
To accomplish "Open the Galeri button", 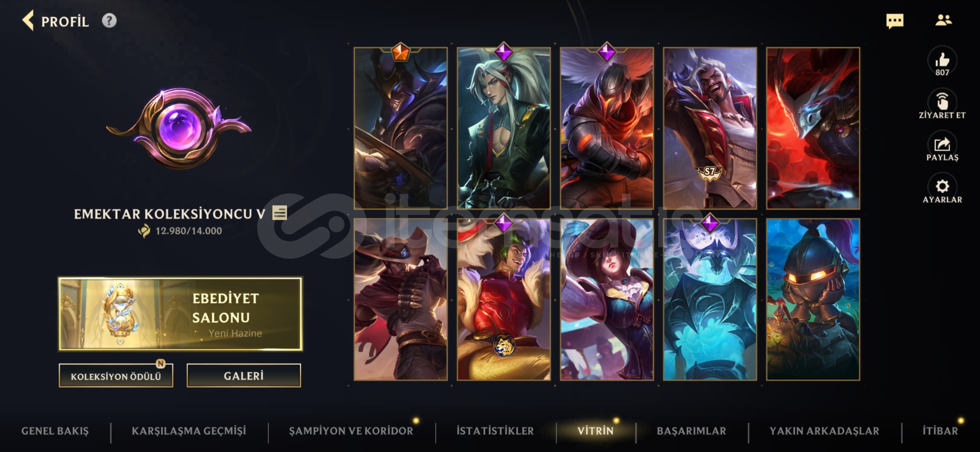I will pyautogui.click(x=244, y=375).
